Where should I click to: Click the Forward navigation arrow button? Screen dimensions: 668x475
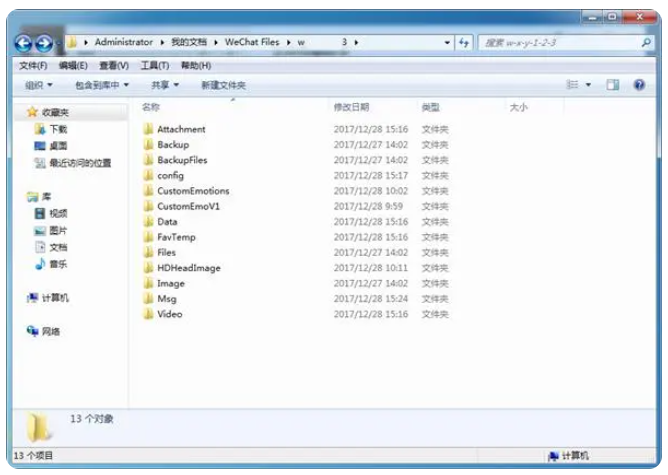click(44, 43)
